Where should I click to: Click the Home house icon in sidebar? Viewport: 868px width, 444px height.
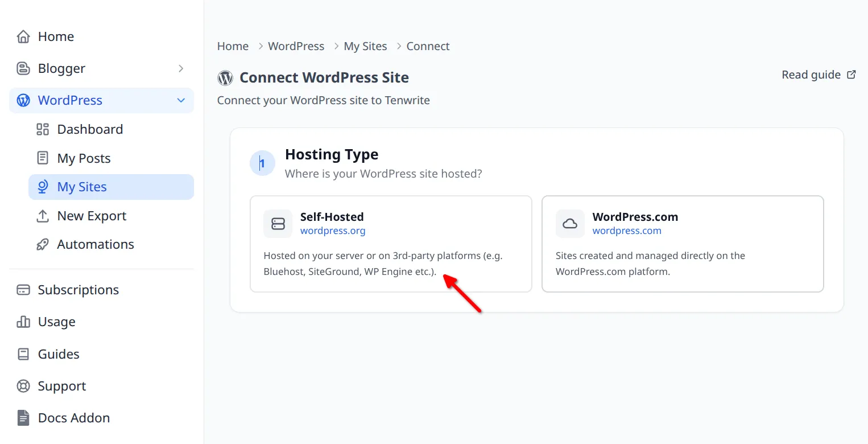pos(23,36)
